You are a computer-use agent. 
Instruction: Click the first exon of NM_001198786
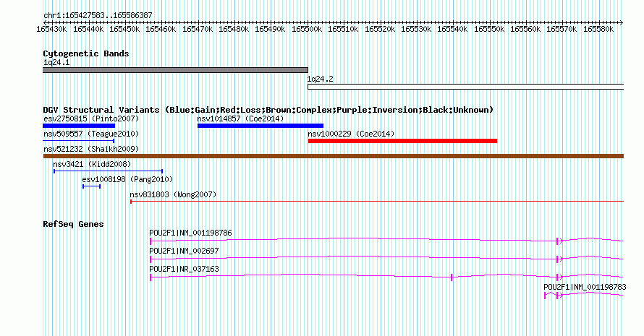click(x=151, y=241)
